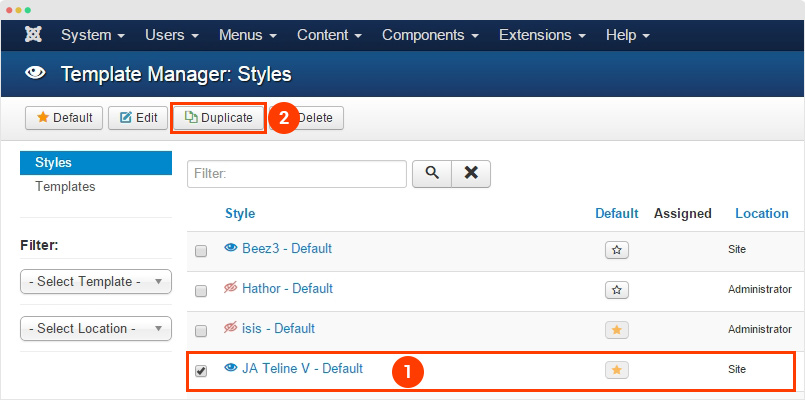This screenshot has width=805, height=400.
Task: Click the Duplicate toolbar button
Action: point(219,118)
